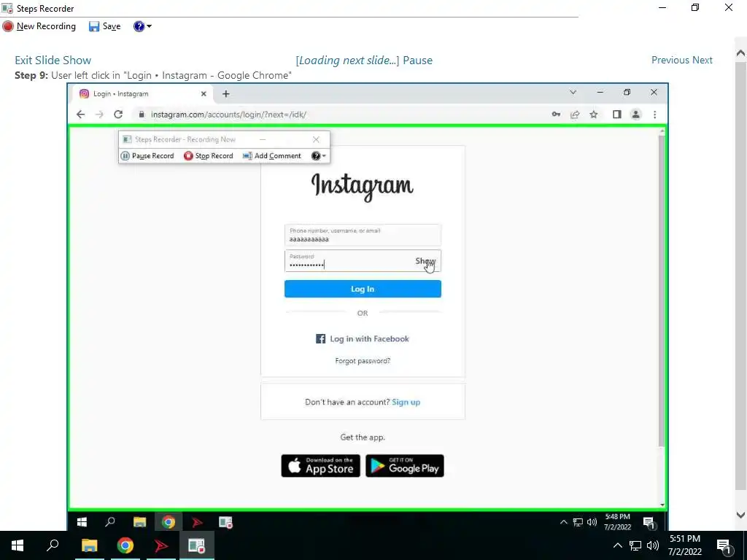Image resolution: width=747 pixels, height=560 pixels.
Task: Click the address bar lock icon
Action: (x=141, y=114)
